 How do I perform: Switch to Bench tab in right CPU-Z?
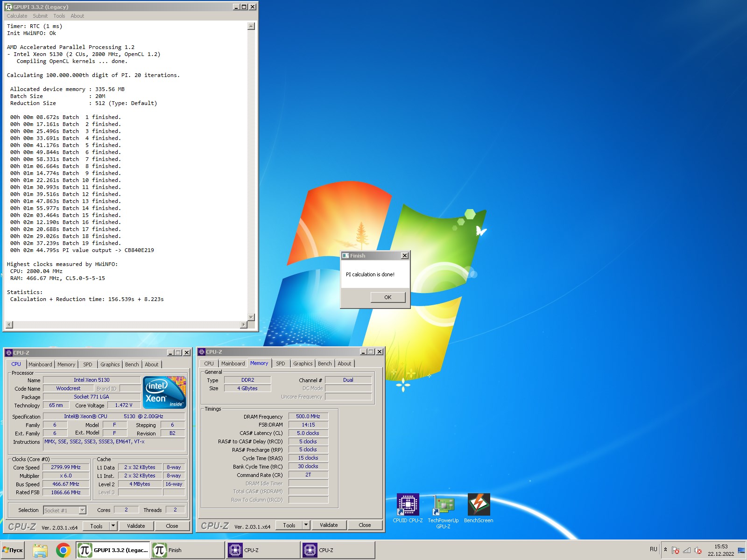pos(325,364)
